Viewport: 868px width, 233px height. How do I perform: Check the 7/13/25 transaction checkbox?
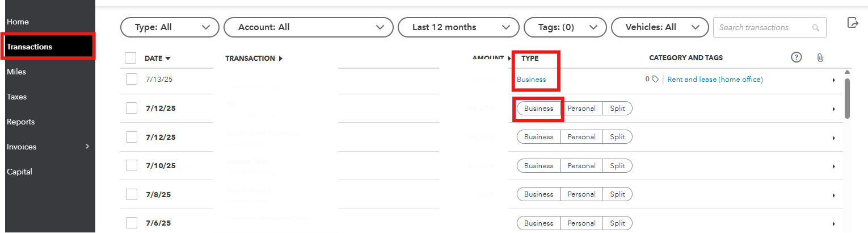pyautogui.click(x=132, y=80)
